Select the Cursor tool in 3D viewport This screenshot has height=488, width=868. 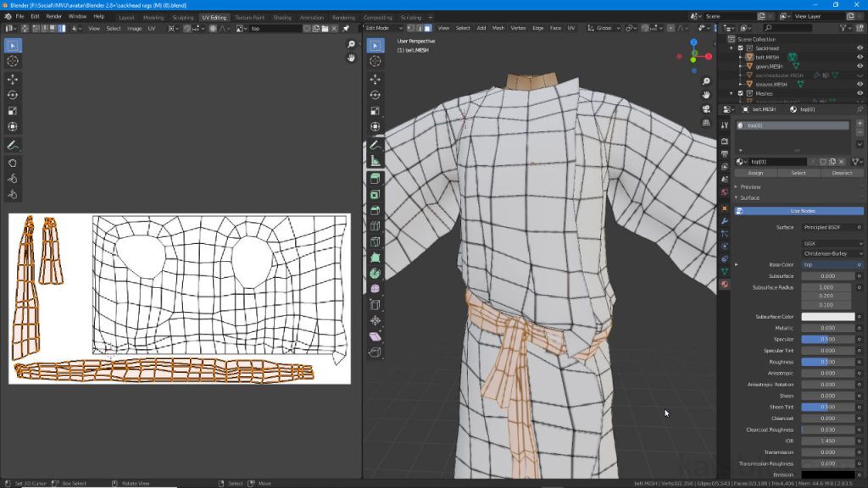376,61
